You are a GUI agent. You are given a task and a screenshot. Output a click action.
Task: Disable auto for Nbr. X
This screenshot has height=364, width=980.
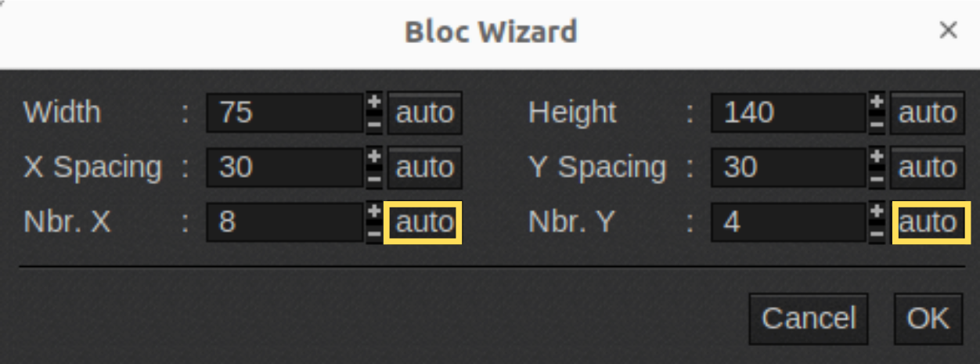click(x=424, y=222)
